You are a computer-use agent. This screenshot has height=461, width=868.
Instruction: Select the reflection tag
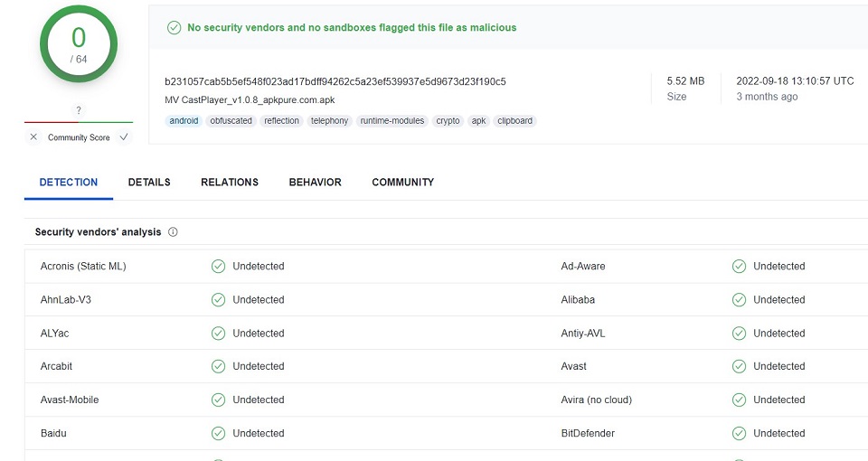pos(281,120)
